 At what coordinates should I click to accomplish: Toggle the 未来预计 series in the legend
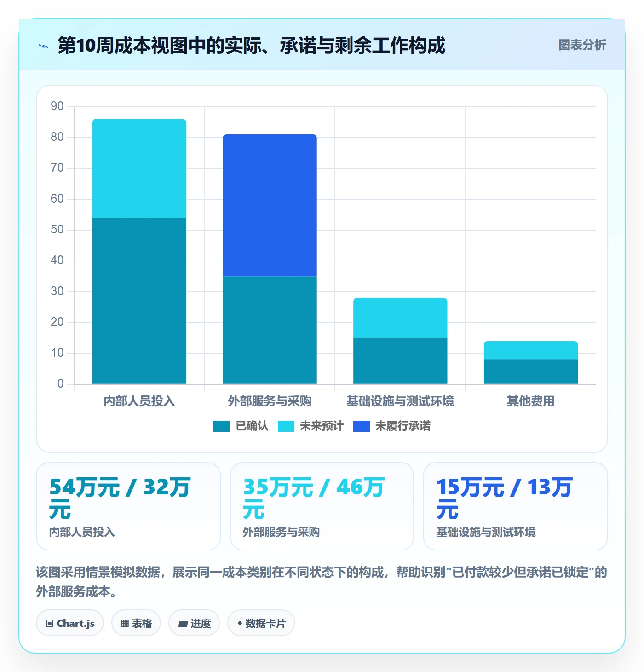tap(310, 426)
